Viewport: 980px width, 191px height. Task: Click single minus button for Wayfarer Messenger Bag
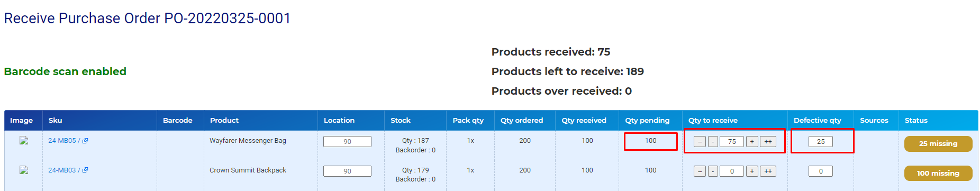(x=713, y=142)
